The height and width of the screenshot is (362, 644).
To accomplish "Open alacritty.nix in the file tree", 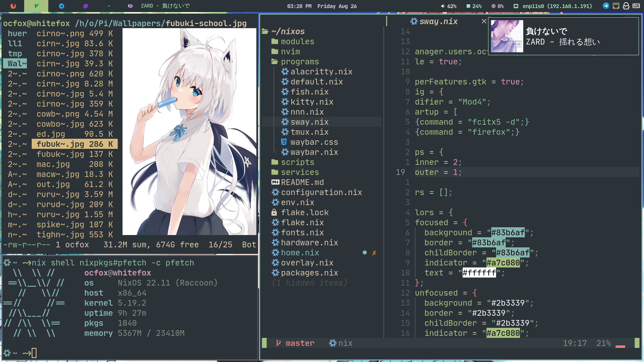I will point(317,72).
